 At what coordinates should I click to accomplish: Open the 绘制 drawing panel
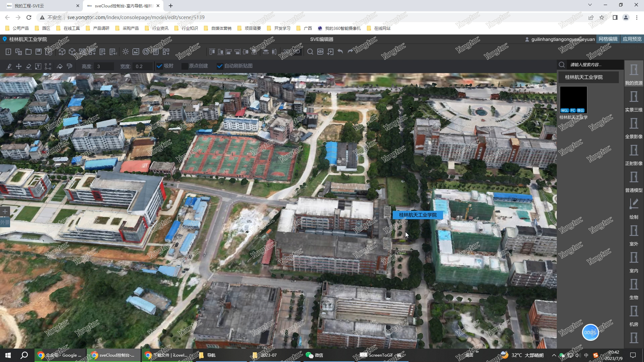coord(634,208)
